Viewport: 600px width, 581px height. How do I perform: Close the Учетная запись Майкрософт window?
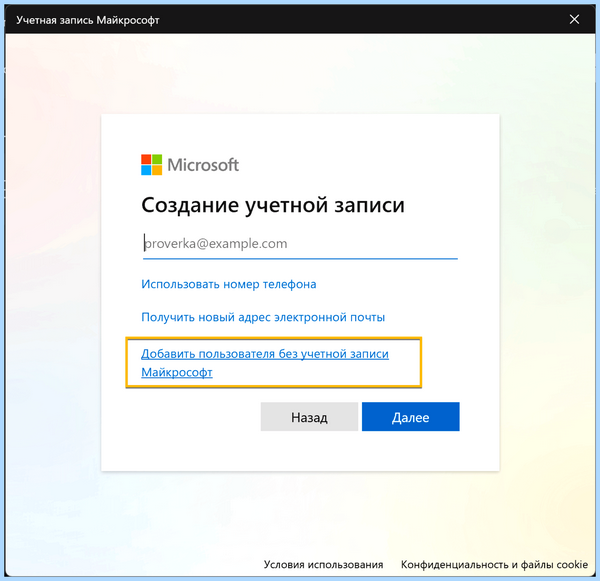574,20
